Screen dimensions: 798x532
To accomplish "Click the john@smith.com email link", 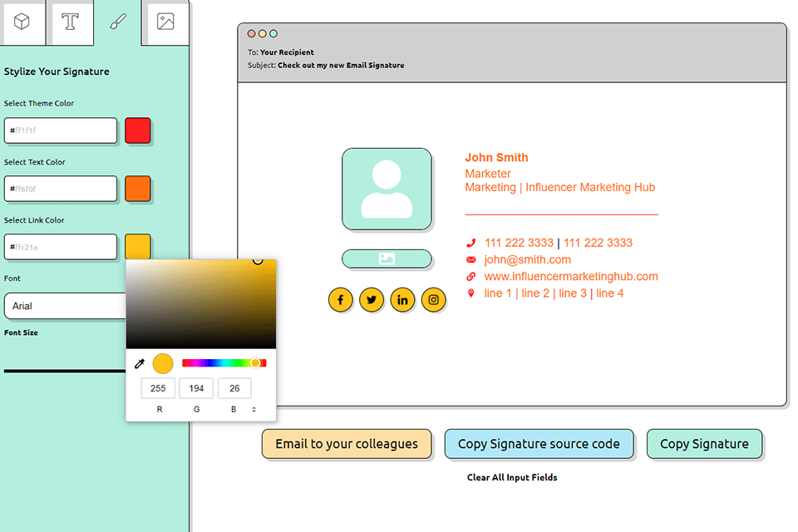I will [527, 259].
